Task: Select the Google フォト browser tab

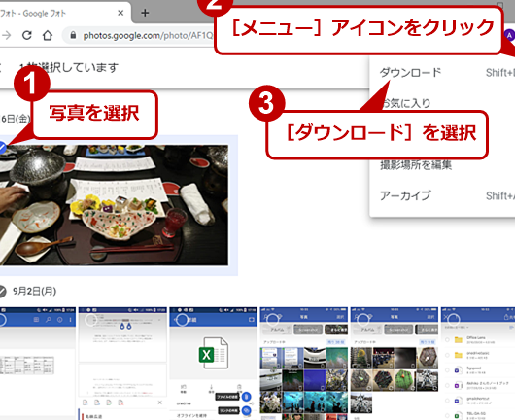Action: pos(65,13)
